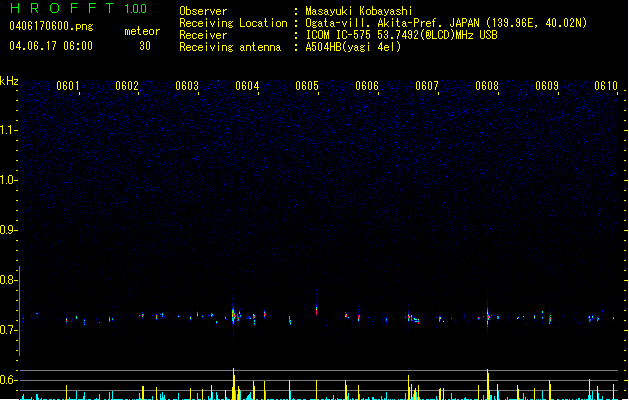Click the 0606 time marker
Image resolution: width=629 pixels, height=400 pixels.
coord(367,86)
